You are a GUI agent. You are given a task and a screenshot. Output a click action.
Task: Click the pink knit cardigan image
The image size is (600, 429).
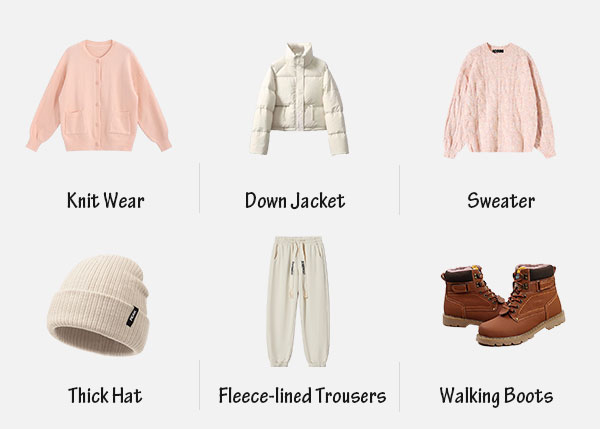tap(99, 96)
